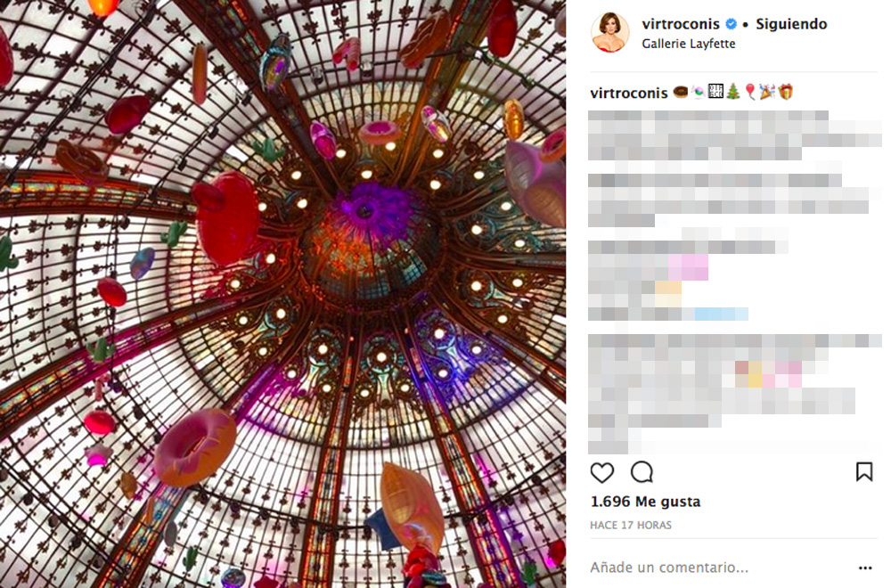Click the virtroconis name in the caption
Image resolution: width=891 pixels, height=588 pixels.
[628, 93]
